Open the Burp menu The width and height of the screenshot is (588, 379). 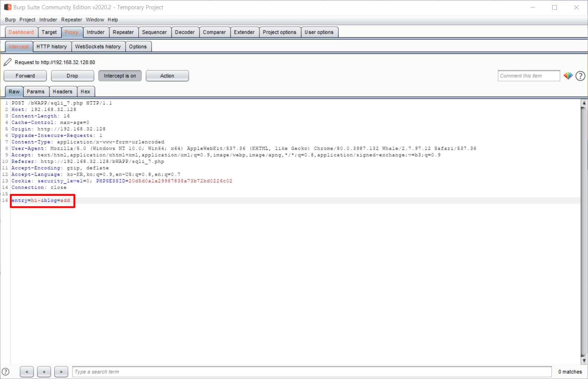click(x=10, y=20)
